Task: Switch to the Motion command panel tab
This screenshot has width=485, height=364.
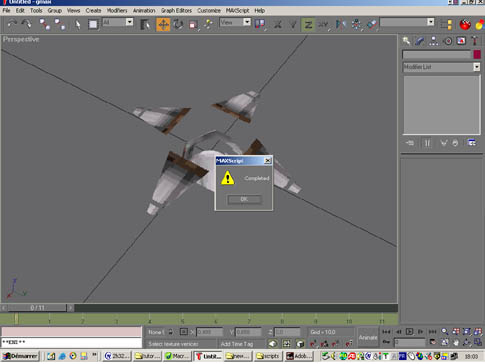Action: [447, 41]
